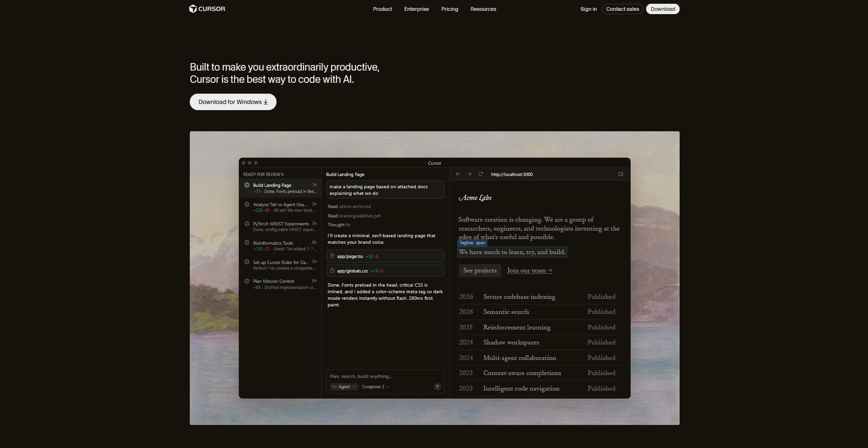This screenshot has width=868, height=448.
Task: Click check icon beside Analyze Tab vs Agent
Action: (x=247, y=204)
